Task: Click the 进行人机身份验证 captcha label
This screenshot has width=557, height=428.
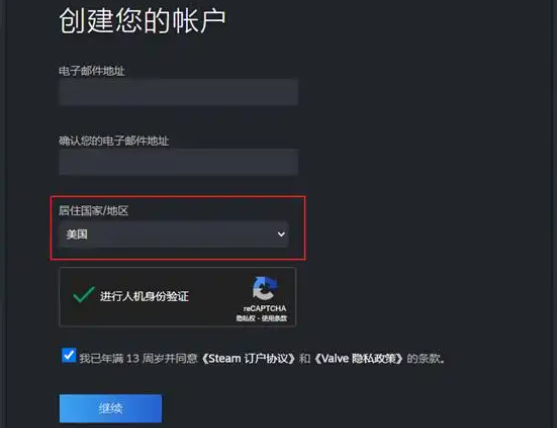Action: 144,296
